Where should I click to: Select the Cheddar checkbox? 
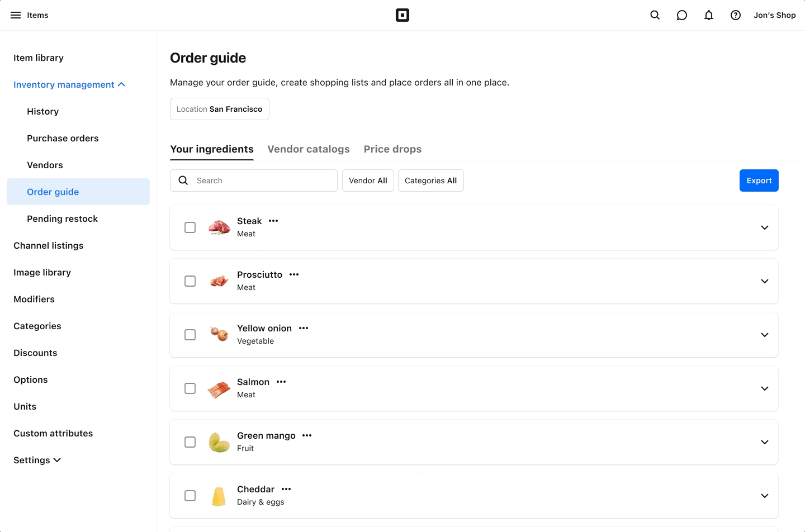pos(190,496)
